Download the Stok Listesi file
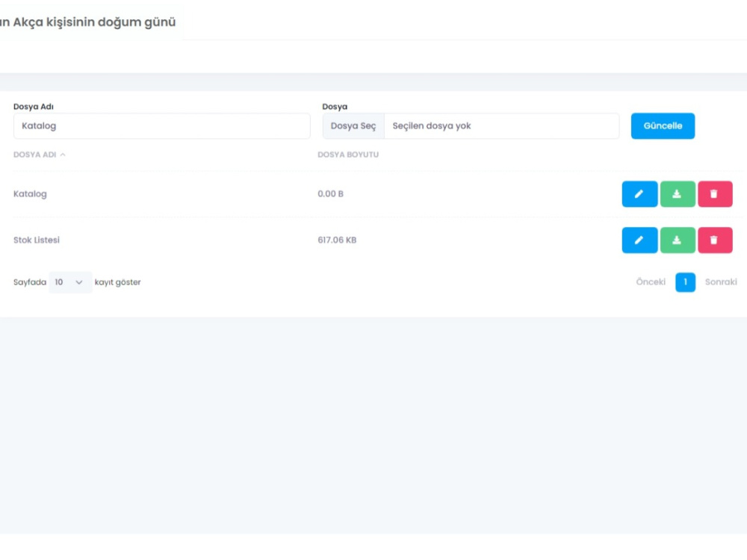The width and height of the screenshot is (747, 560). pyautogui.click(x=678, y=240)
